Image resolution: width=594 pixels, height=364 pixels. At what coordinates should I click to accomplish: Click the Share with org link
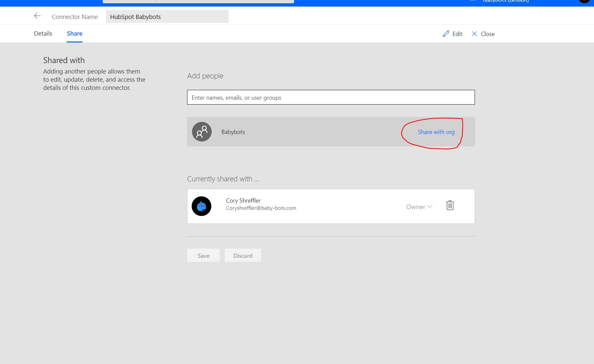click(x=436, y=132)
